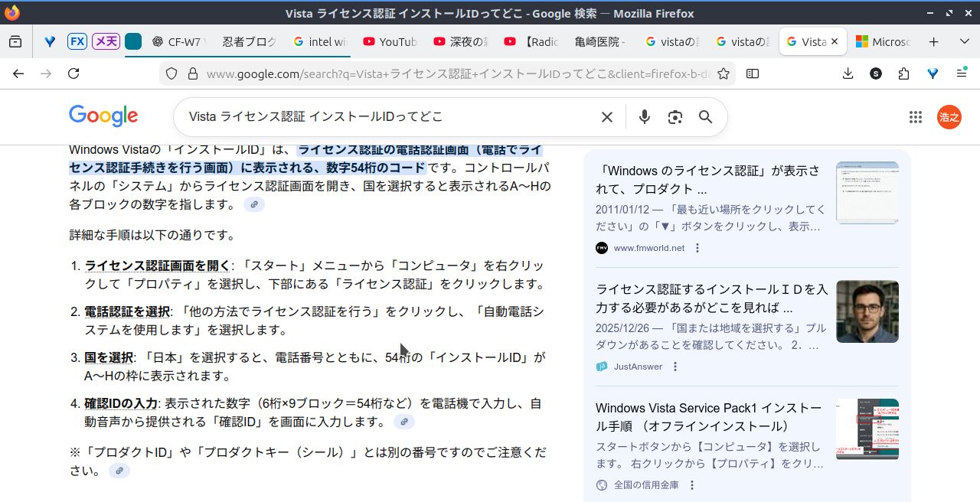Switch to the YouTub tab
The width and height of the screenshot is (980, 502).
coord(389,42)
